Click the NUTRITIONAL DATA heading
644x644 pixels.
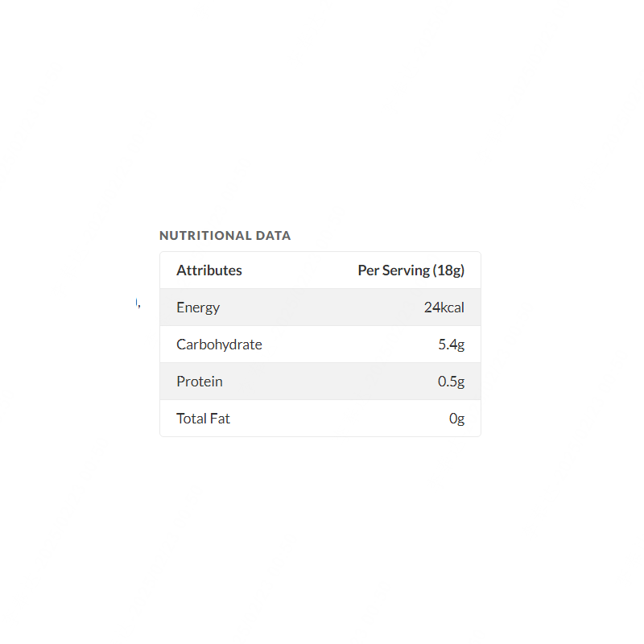pos(225,236)
